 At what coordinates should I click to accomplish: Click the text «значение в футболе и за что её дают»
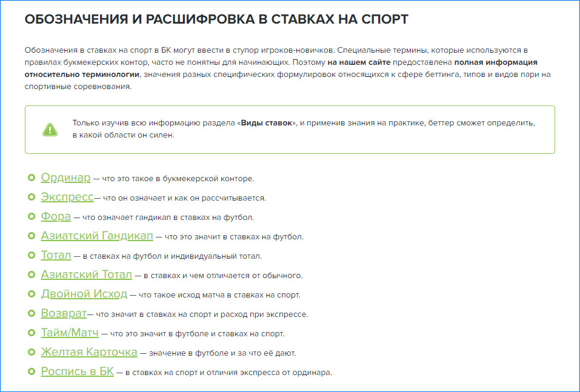click(222, 353)
